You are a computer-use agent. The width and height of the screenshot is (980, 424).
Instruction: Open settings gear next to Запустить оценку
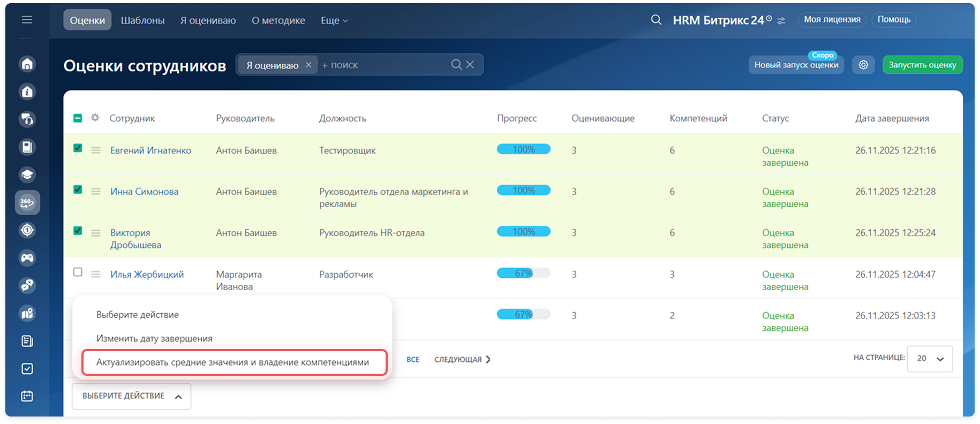[x=863, y=65]
